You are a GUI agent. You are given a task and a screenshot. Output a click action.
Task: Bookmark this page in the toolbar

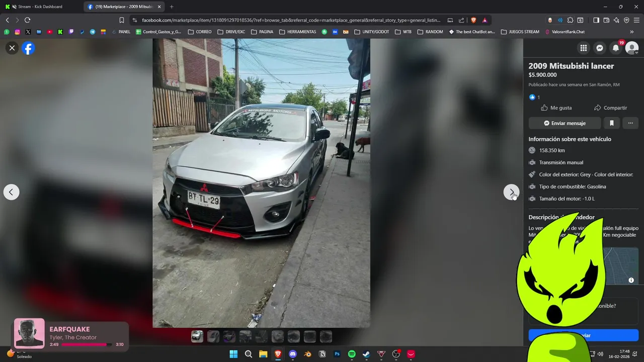point(122,20)
